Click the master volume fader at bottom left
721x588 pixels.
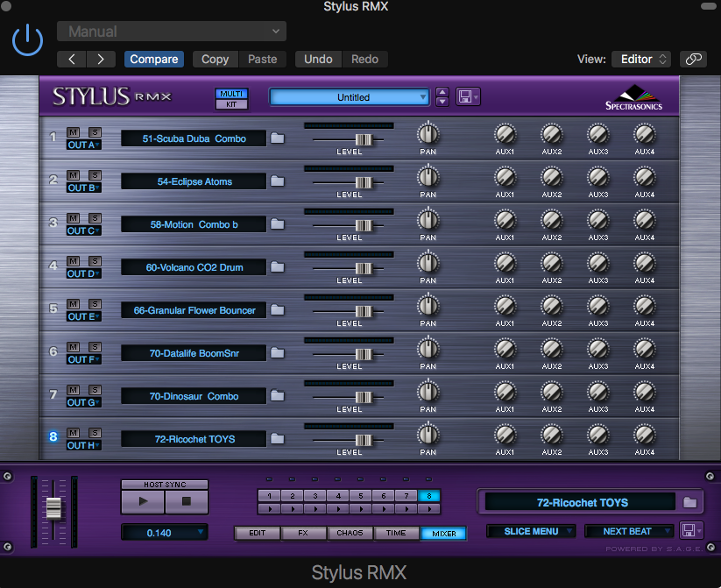pos(53,508)
